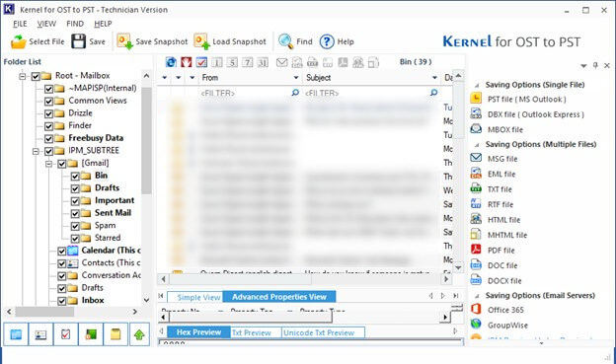Open the calendar view icon in bottom strip
Viewport: 616px width, 364px height.
pyautogui.click(x=16, y=334)
